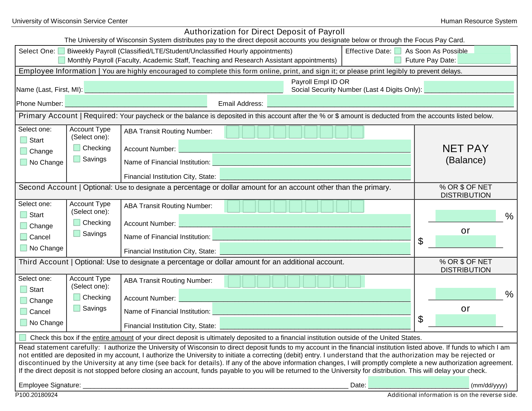Click Third Account percentage distribution field
The height and width of the screenshot is (411, 532).
click(x=466, y=294)
